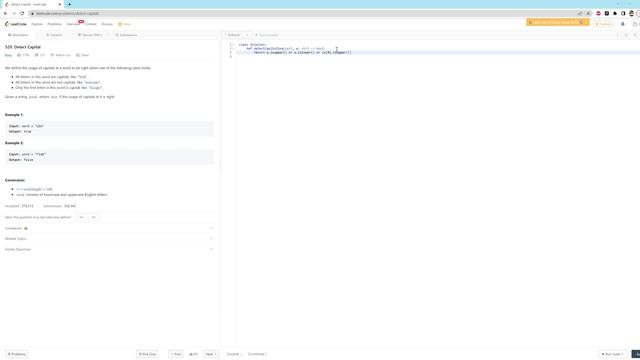
Task: Open the Python3 language dropdown
Action: (236, 35)
